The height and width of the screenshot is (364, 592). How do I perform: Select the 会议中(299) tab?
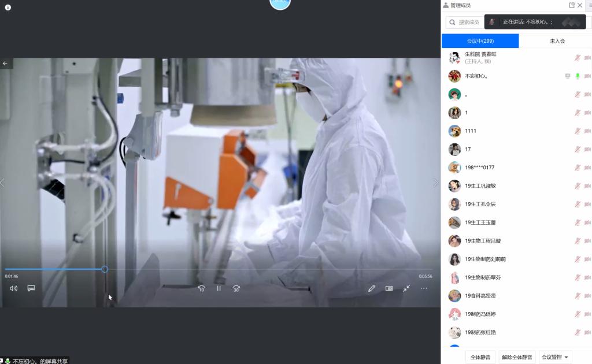coord(480,41)
